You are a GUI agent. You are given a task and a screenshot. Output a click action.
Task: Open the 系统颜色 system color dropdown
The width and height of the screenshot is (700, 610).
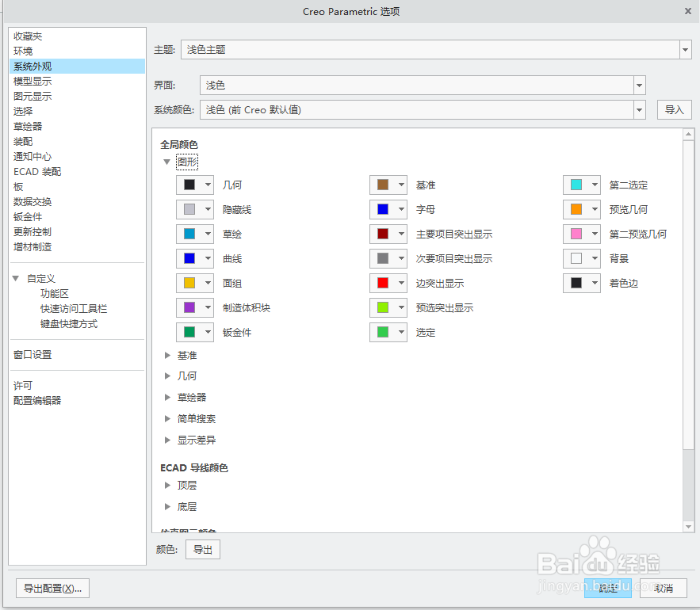(x=639, y=110)
